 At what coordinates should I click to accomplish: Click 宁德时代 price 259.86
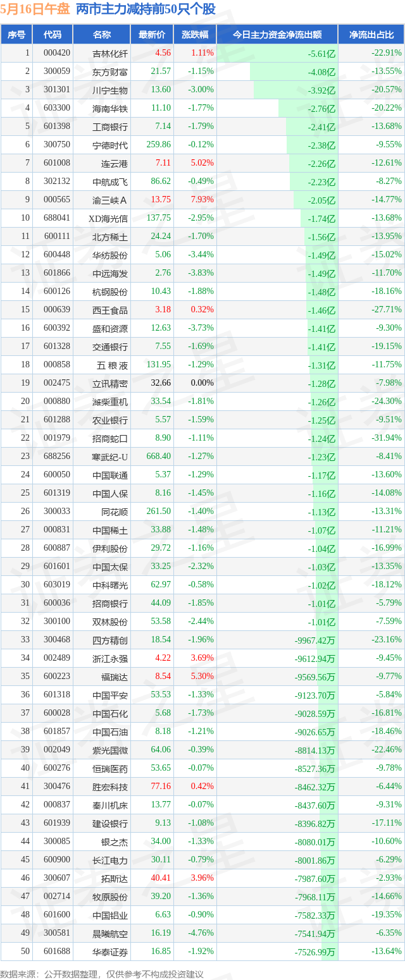tap(158, 145)
